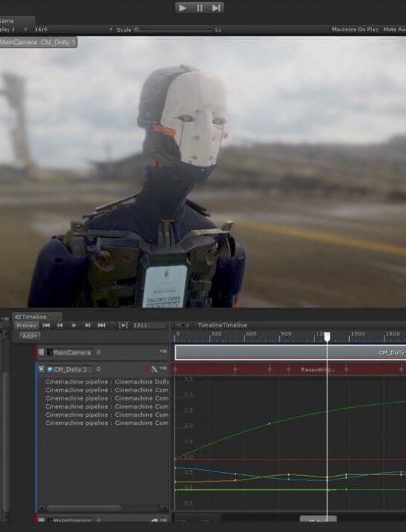This screenshot has height=532, width=406.
Task: Click Maximize On Play button
Action: (x=355, y=30)
